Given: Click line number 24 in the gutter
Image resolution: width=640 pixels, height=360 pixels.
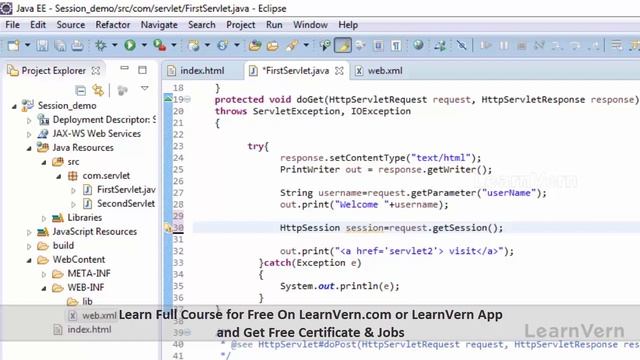Looking at the screenshot, I should (x=178, y=158).
